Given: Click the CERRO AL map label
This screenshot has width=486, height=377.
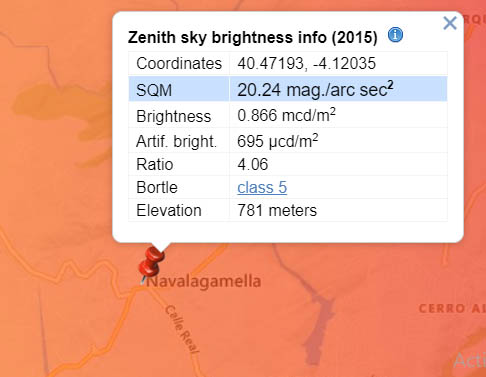Looking at the screenshot, I should pyautogui.click(x=452, y=309).
